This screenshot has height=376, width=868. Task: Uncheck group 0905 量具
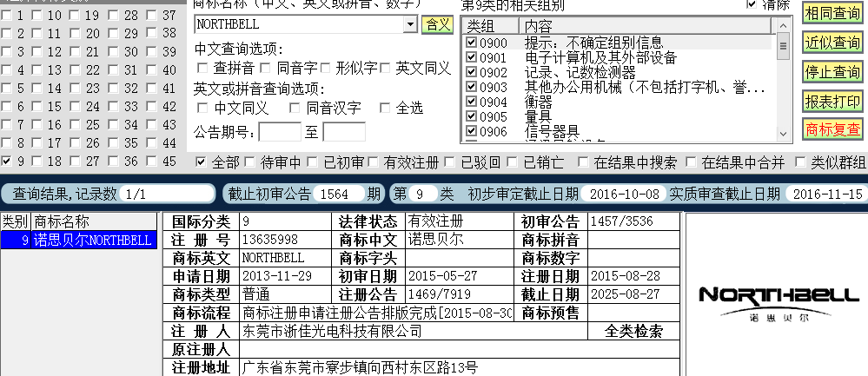click(471, 116)
